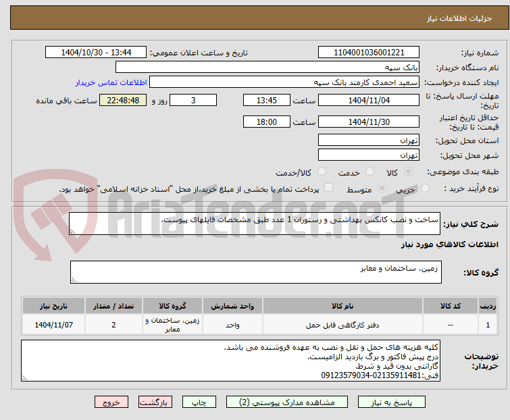Click the unit cell واحد
The image size is (510, 420).
(232, 324)
